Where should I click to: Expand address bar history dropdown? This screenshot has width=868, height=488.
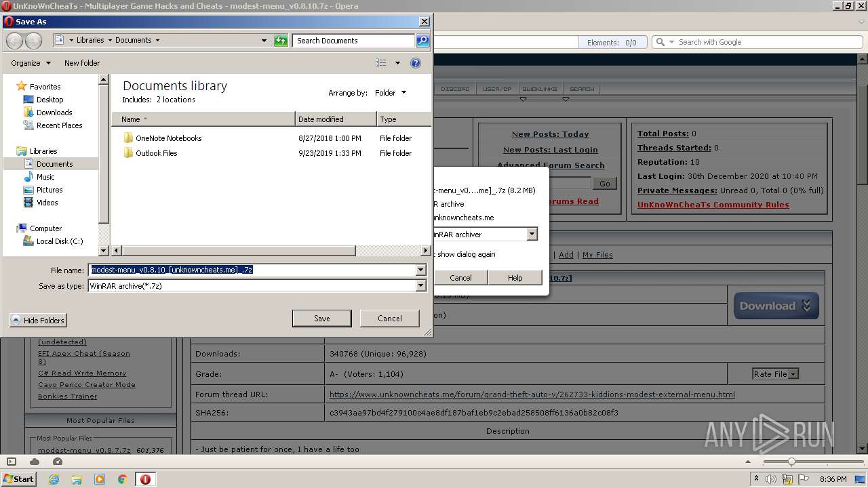[264, 41]
